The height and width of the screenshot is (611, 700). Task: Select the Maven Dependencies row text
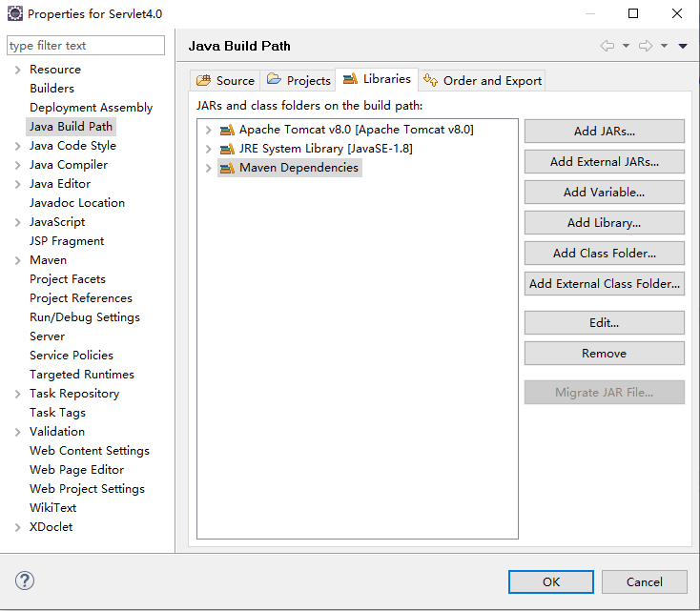pos(299,168)
